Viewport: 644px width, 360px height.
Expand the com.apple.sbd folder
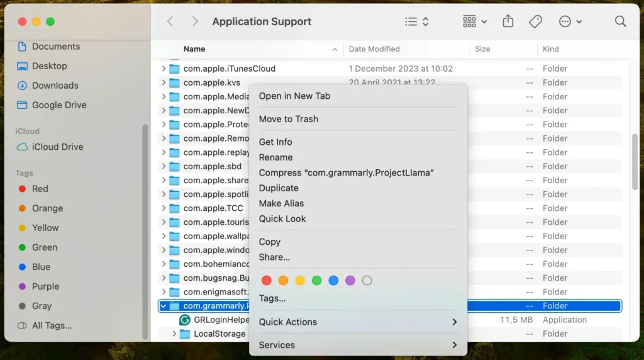tap(164, 166)
